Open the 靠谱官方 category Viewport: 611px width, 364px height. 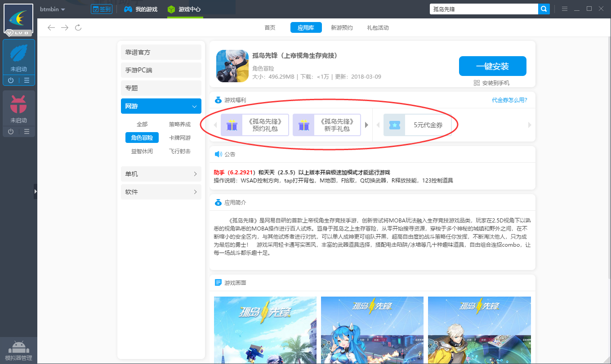point(161,53)
